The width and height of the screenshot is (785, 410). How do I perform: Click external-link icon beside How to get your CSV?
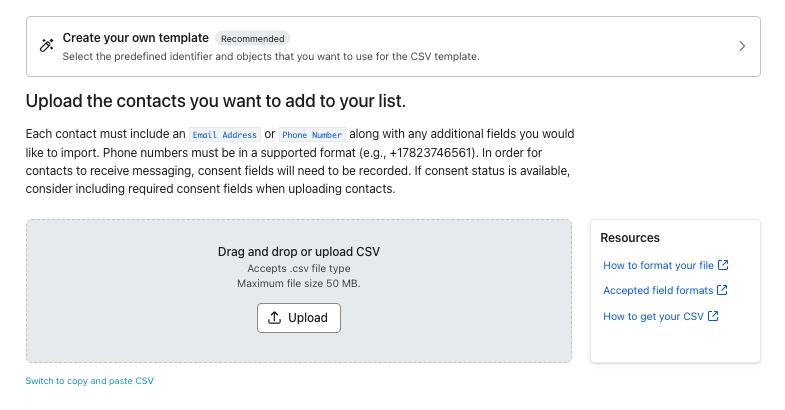click(x=713, y=316)
